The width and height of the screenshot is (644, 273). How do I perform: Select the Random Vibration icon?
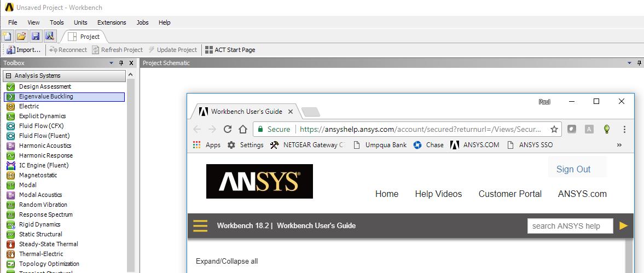pyautogui.click(x=11, y=205)
